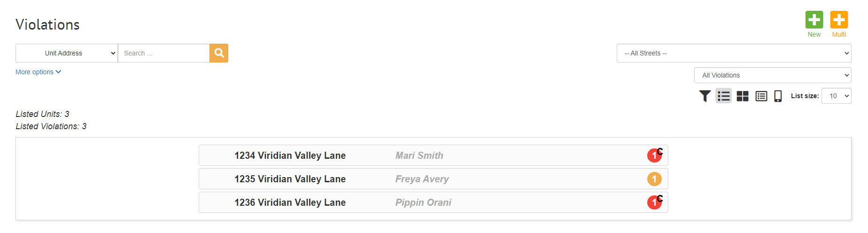868x233 pixels.
Task: Change the List size dropdown
Action: click(x=836, y=96)
